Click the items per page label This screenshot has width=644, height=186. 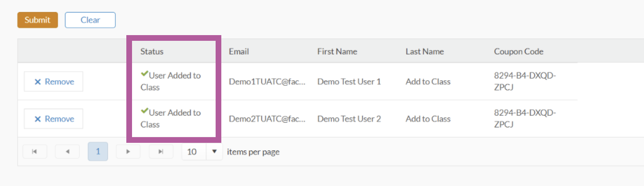click(x=253, y=152)
